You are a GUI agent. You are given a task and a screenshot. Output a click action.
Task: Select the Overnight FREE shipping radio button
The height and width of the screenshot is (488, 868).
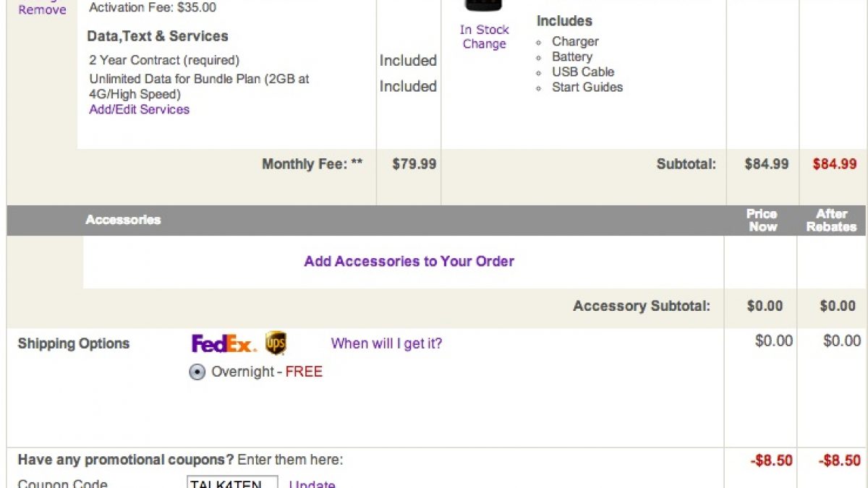point(197,372)
